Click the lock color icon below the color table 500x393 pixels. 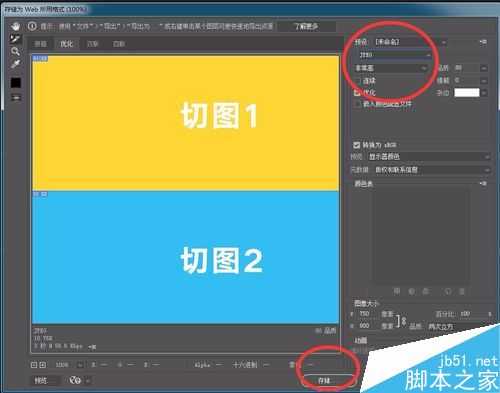pos(426,291)
